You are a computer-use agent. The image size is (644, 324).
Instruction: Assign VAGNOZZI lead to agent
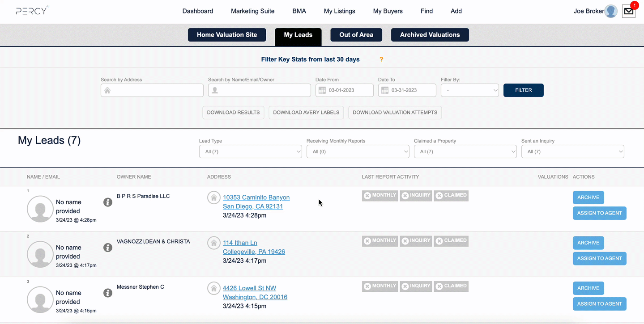pos(600,258)
